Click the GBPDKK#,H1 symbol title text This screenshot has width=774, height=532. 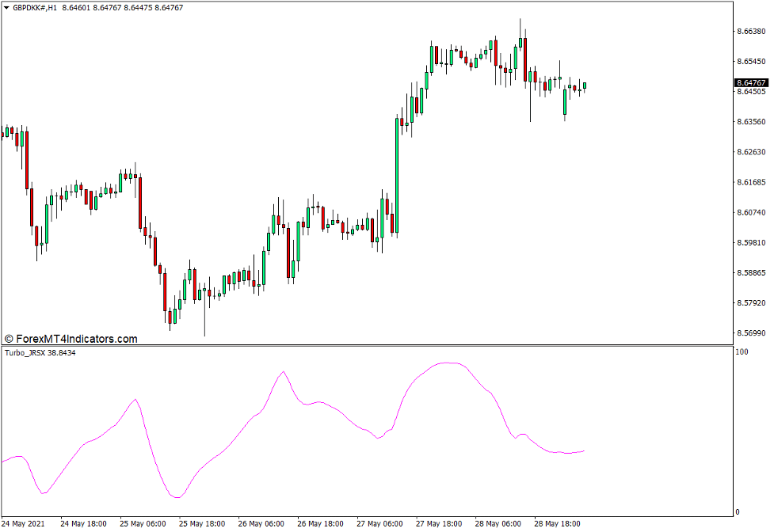tap(35, 7)
